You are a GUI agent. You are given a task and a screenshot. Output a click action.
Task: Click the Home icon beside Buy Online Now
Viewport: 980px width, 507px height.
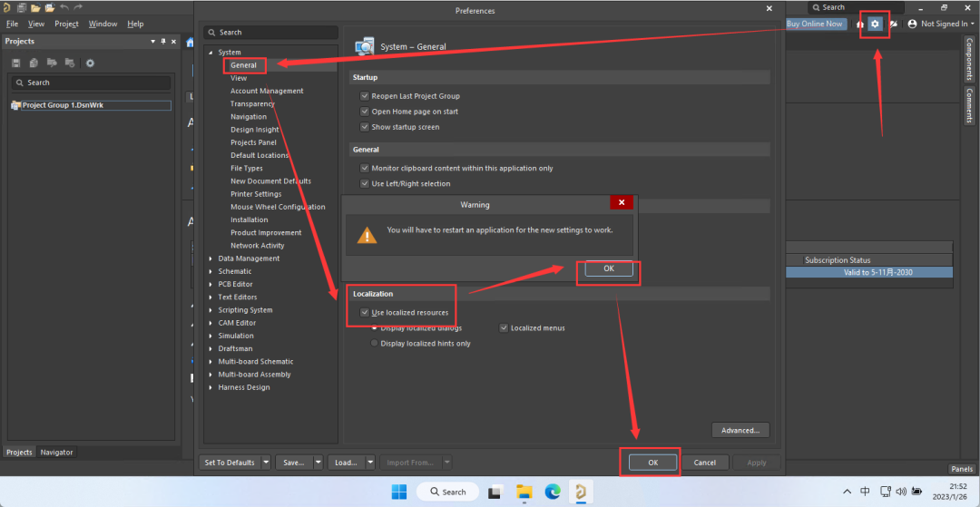[x=860, y=24]
